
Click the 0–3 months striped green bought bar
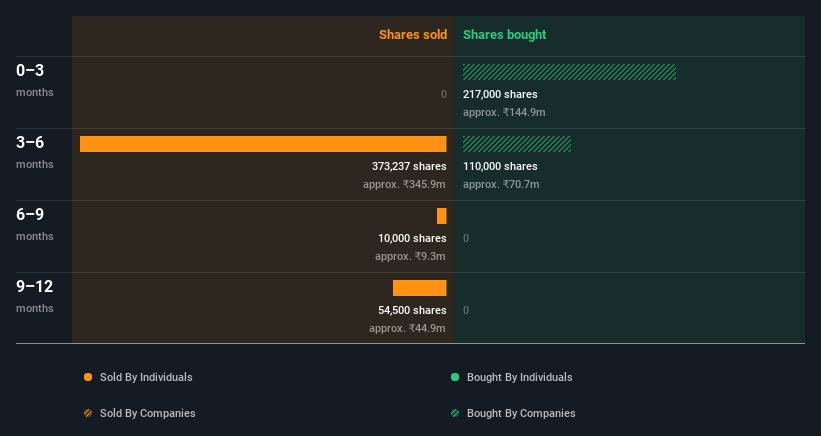point(569,72)
